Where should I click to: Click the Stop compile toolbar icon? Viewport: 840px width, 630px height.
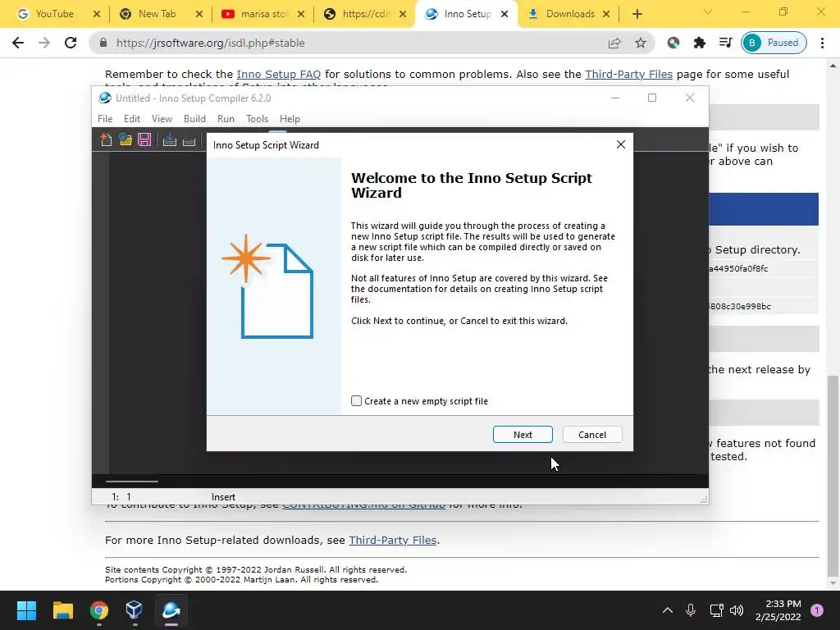point(189,141)
